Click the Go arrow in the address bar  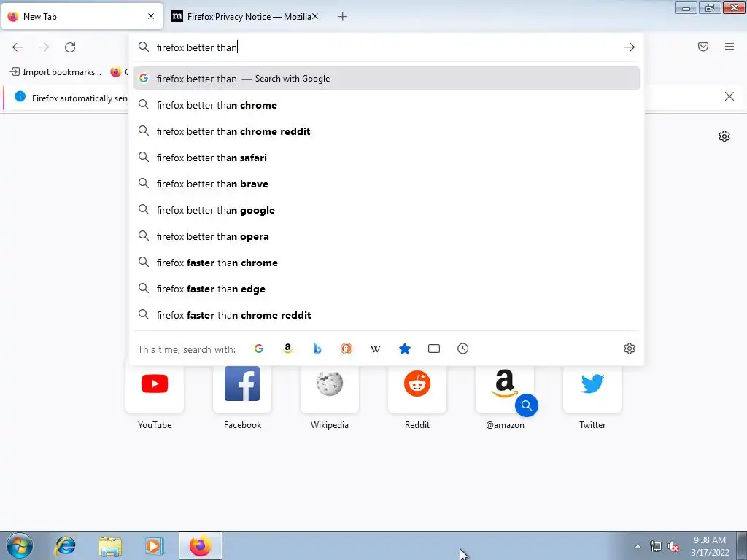click(x=630, y=47)
